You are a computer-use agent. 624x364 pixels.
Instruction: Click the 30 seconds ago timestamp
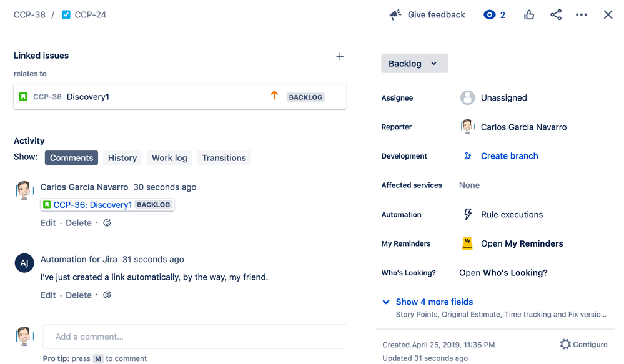pos(165,187)
